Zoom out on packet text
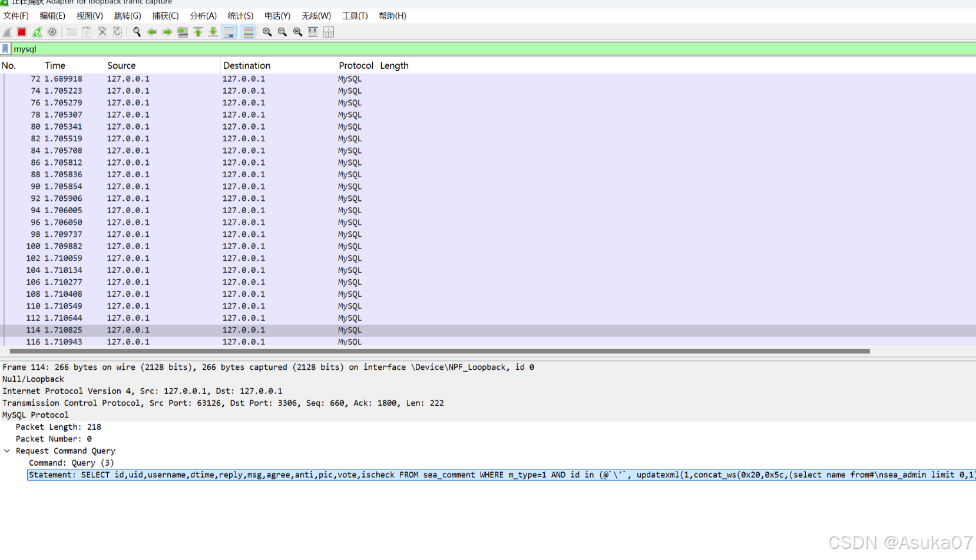 click(x=282, y=32)
